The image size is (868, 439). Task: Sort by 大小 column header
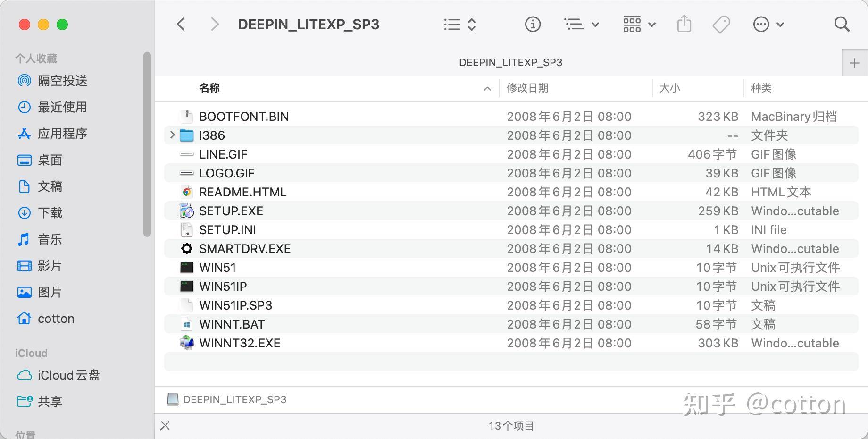tap(669, 88)
